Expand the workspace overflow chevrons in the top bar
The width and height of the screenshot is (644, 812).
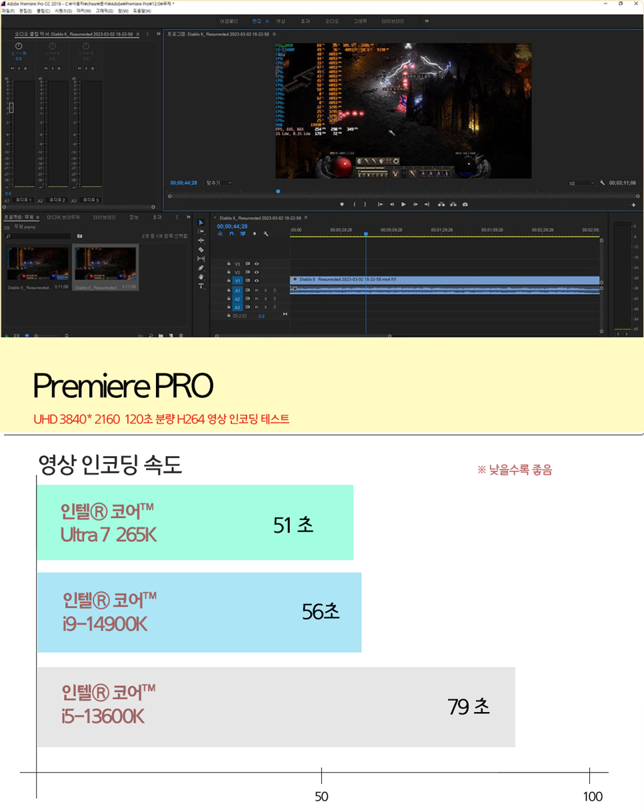[427, 21]
